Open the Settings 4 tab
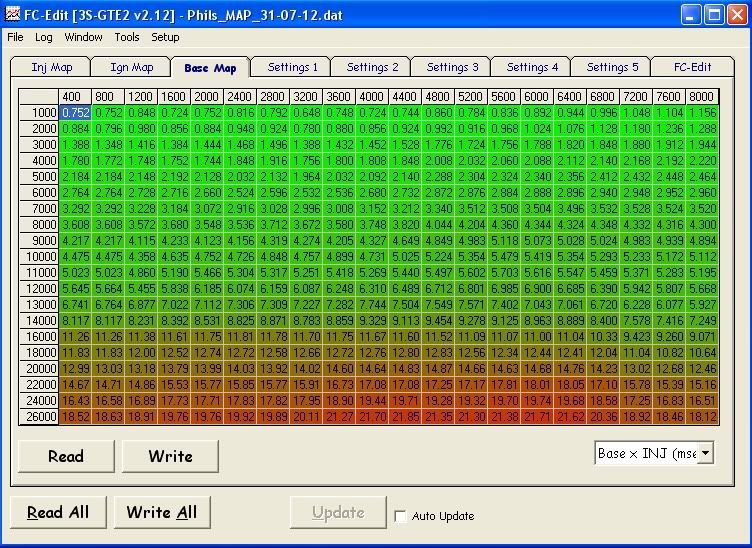This screenshot has height=548, width=752. point(532,67)
